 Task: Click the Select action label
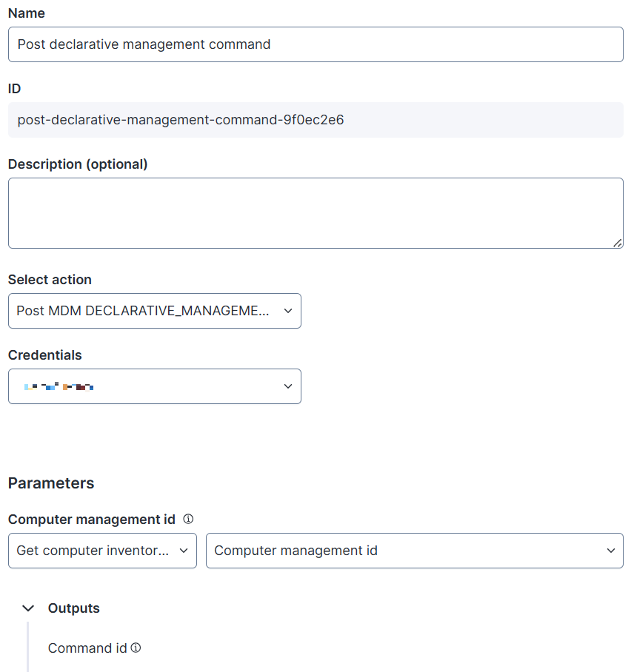[x=50, y=280]
